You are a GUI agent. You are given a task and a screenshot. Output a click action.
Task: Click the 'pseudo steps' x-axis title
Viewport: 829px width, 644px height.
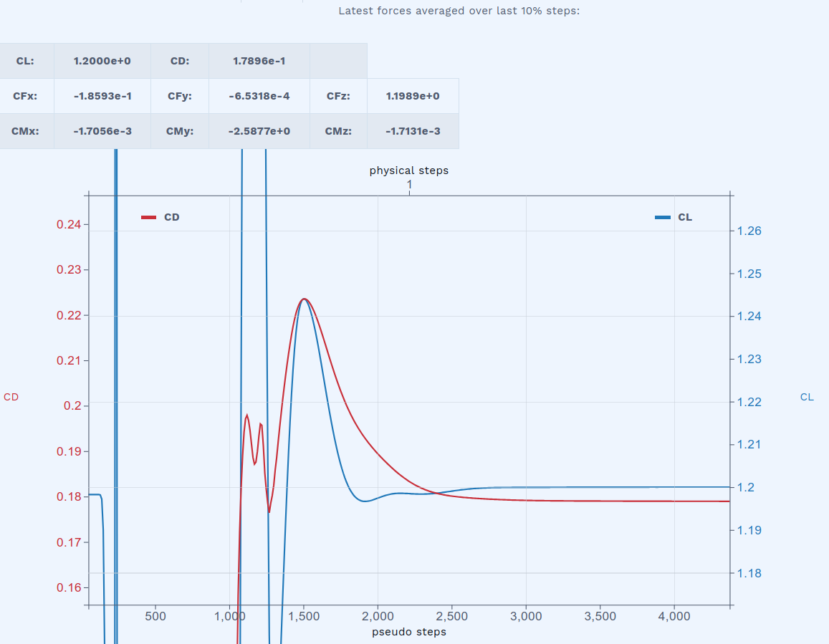(409, 632)
